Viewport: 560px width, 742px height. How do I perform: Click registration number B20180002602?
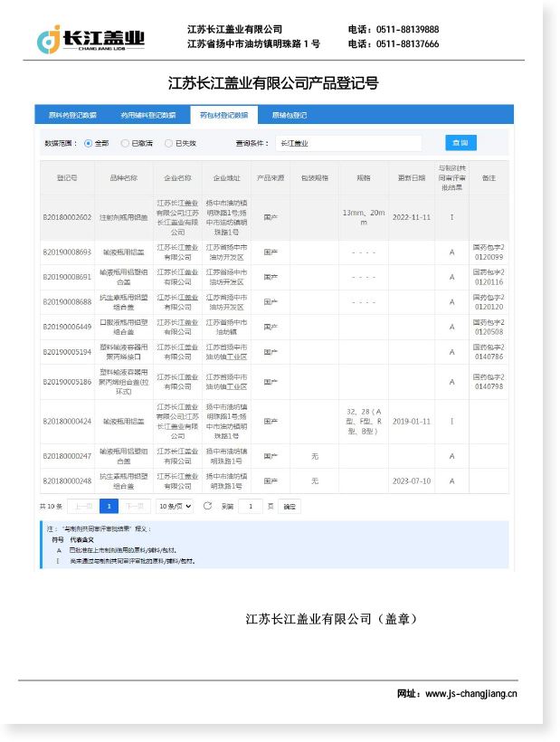click(x=67, y=217)
